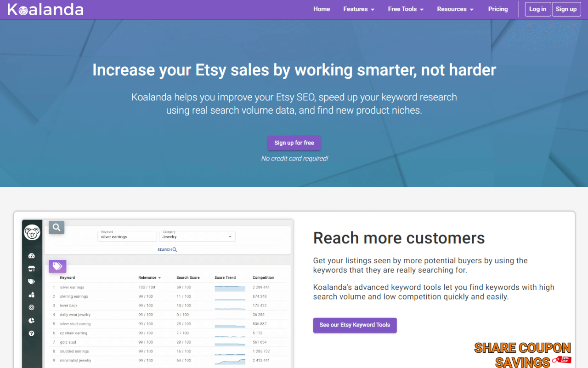Select the 'daily wear jewelry' keyword

(x=75, y=315)
